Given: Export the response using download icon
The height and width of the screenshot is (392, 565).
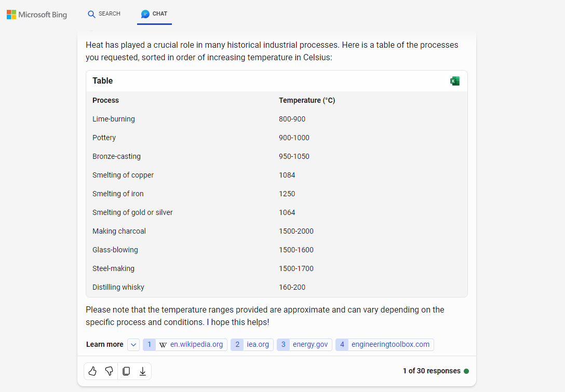Looking at the screenshot, I should pos(142,371).
